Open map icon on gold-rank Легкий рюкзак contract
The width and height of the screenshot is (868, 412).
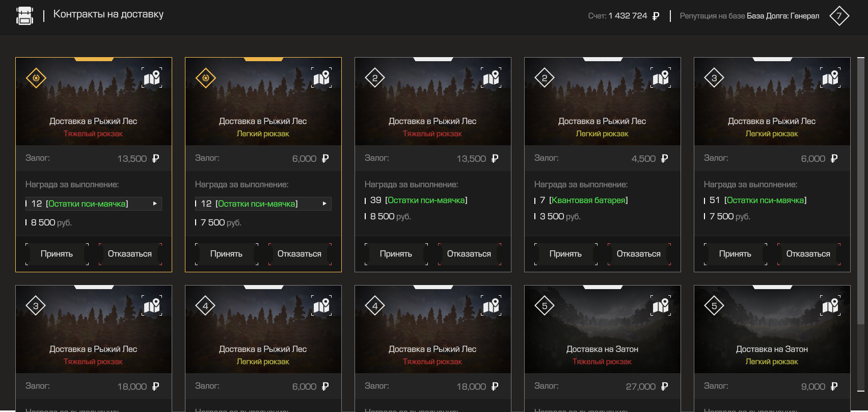tap(321, 78)
